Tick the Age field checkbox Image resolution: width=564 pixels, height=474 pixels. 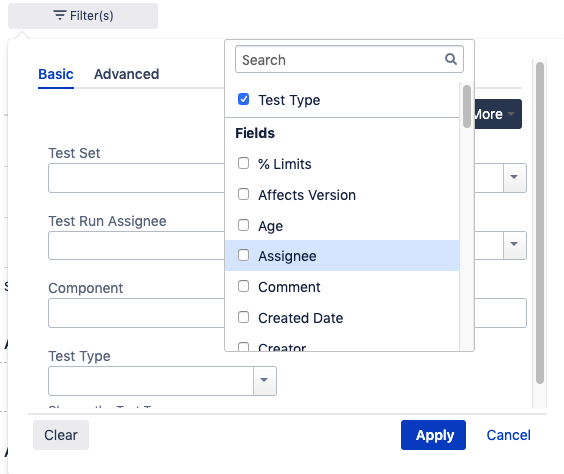[x=244, y=225]
